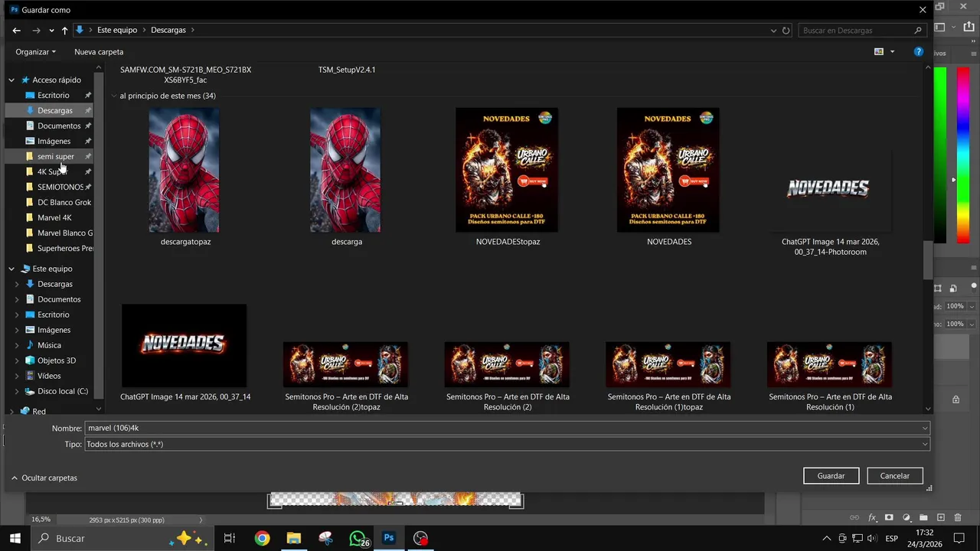Select Semitonos Pro Resolución (1) file

coord(829,365)
